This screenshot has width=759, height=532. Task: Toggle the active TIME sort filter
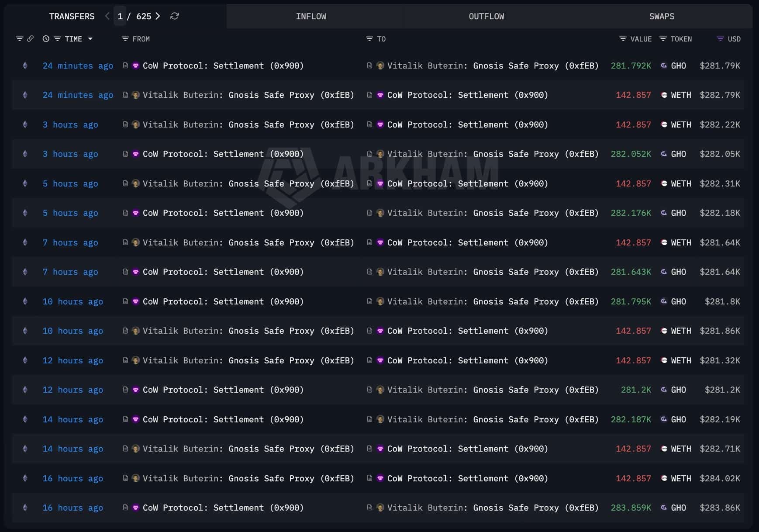click(58, 39)
